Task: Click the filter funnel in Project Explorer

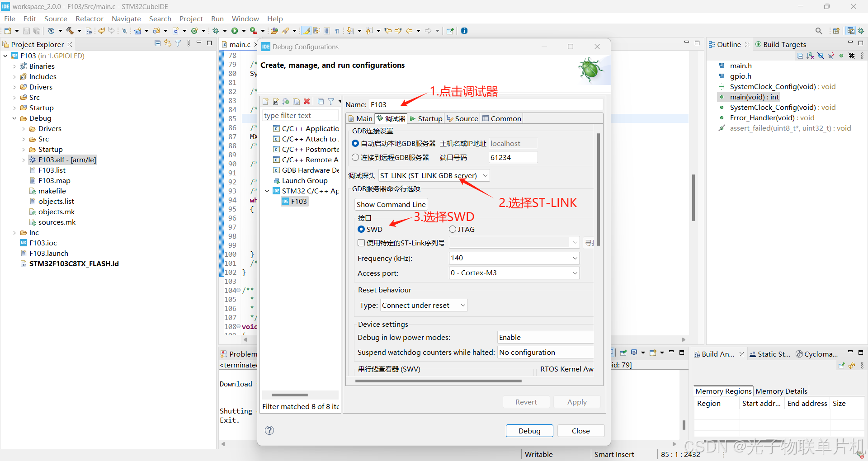Action: 178,43
